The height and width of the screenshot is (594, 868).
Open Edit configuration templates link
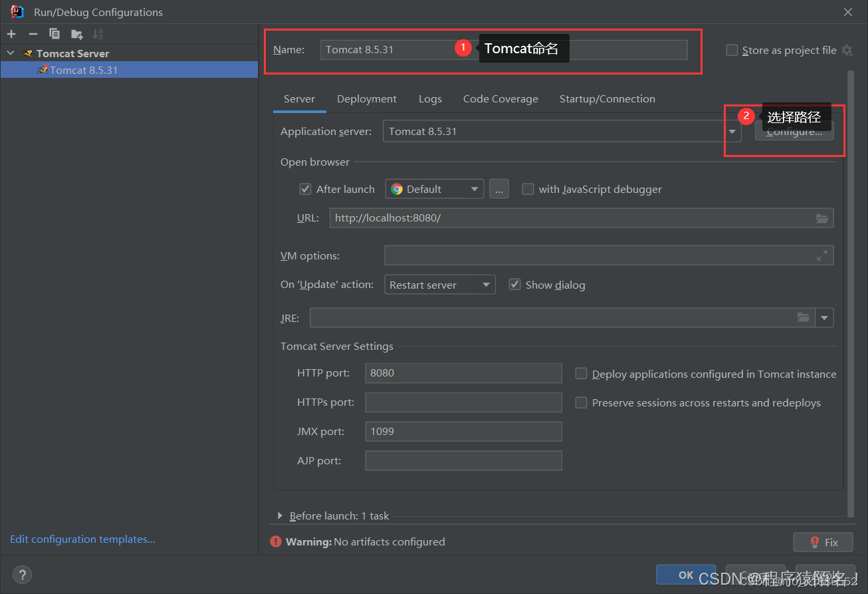pyautogui.click(x=82, y=539)
